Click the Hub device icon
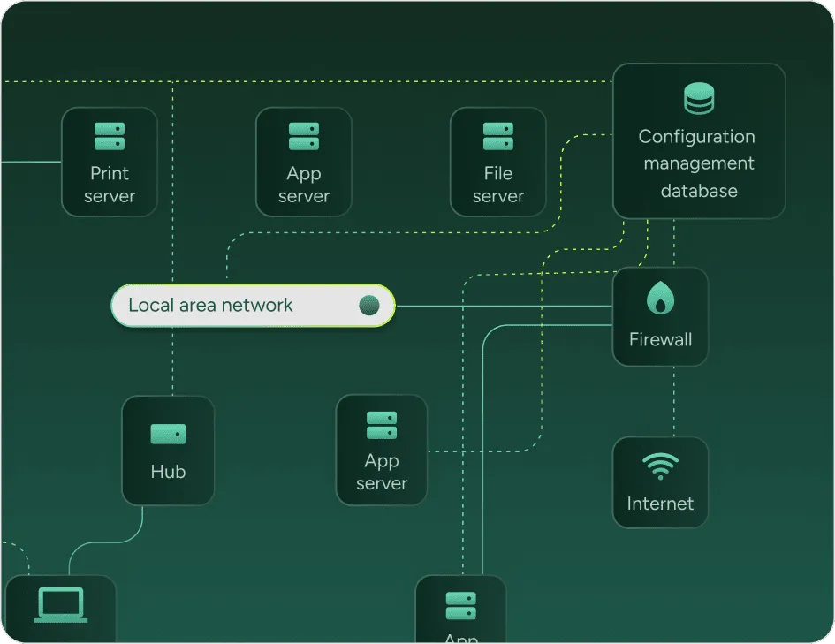The image size is (835, 644). (168, 434)
